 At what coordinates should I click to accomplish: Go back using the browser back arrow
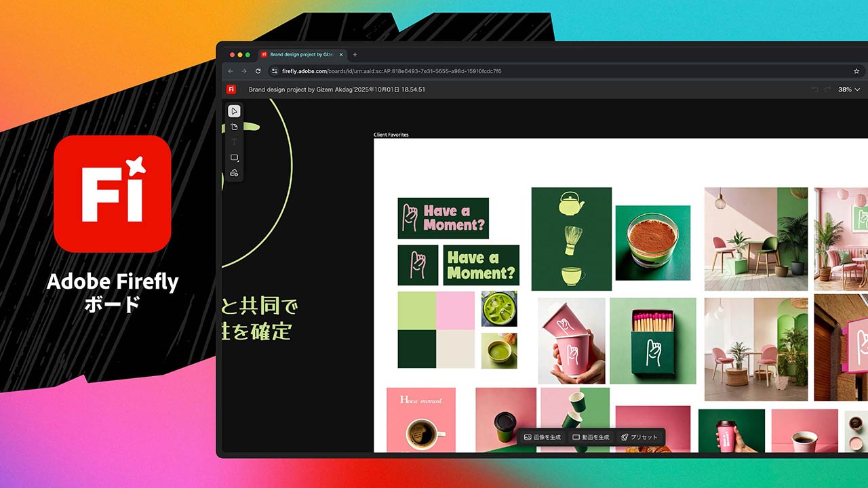(231, 70)
